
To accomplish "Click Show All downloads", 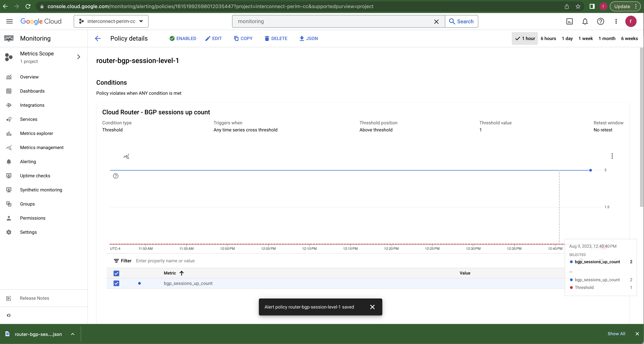I will point(616,334).
